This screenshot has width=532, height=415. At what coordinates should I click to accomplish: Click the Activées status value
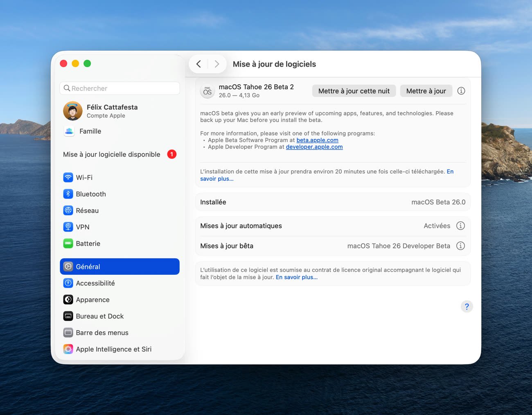point(437,226)
